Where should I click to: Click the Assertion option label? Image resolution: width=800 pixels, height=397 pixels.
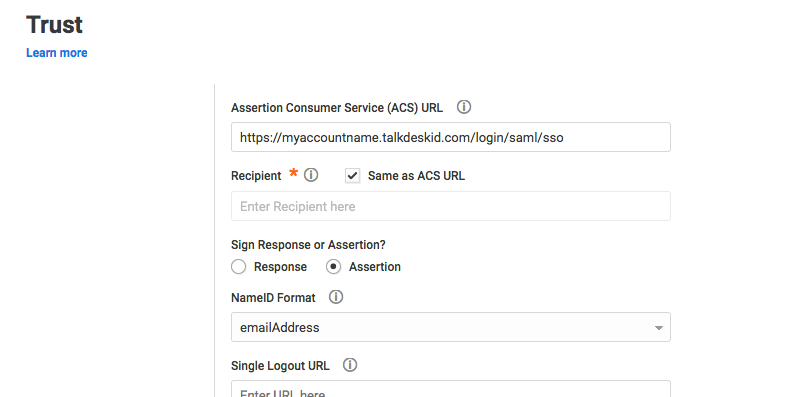375,267
